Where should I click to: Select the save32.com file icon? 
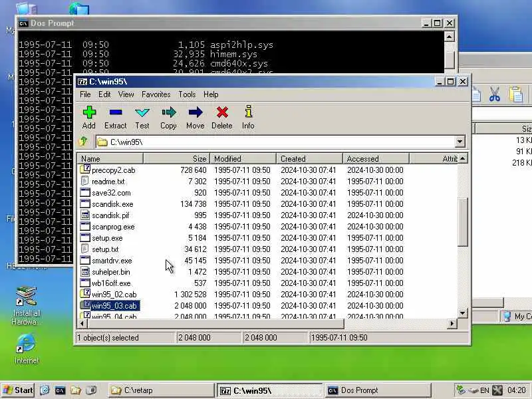(x=85, y=192)
